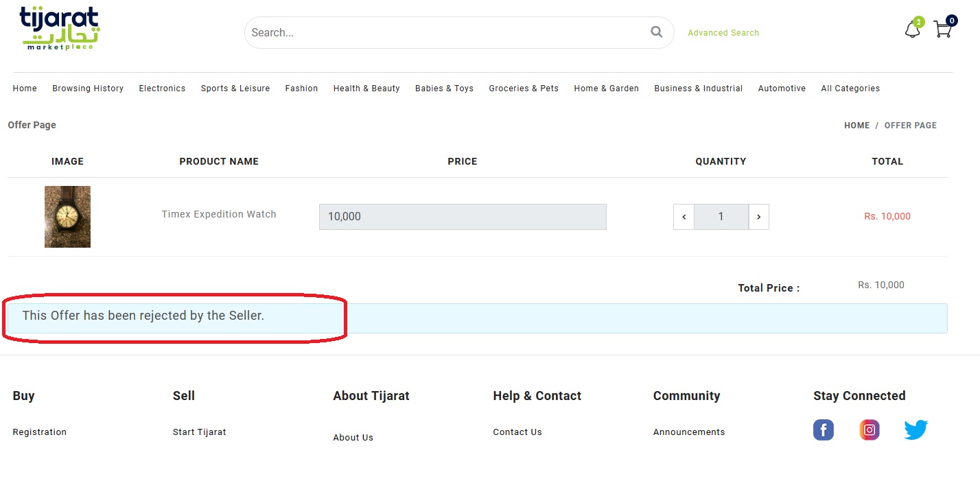980x481 pixels.
Task: Open Start Tijarat footer link
Action: (199, 432)
